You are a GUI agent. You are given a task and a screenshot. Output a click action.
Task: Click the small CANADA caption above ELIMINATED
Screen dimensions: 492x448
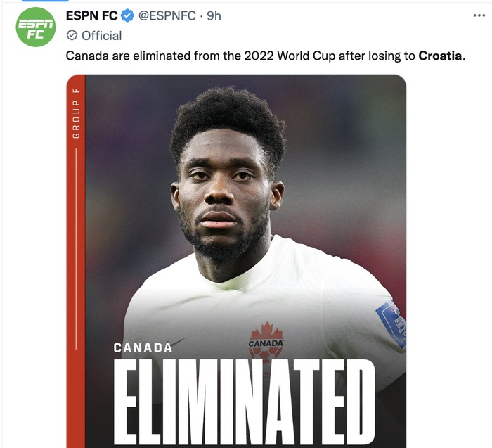click(143, 348)
